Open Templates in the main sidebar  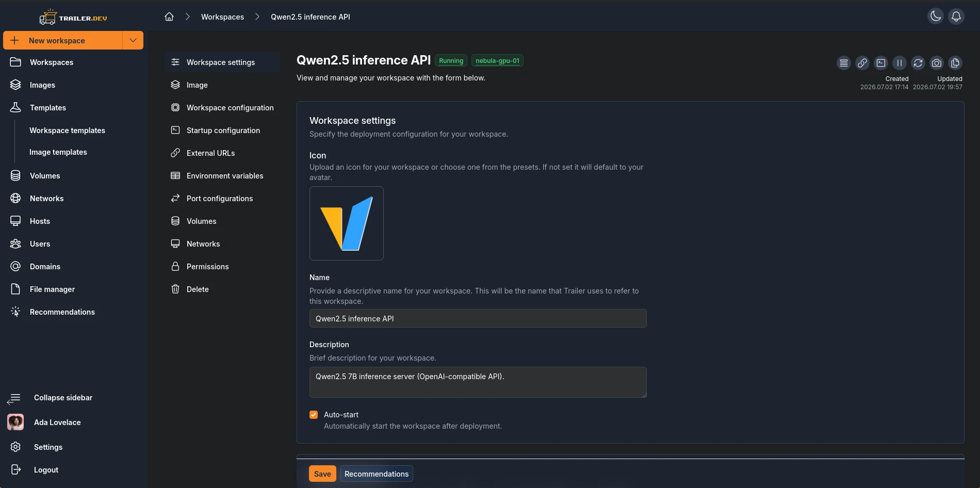(x=74, y=108)
